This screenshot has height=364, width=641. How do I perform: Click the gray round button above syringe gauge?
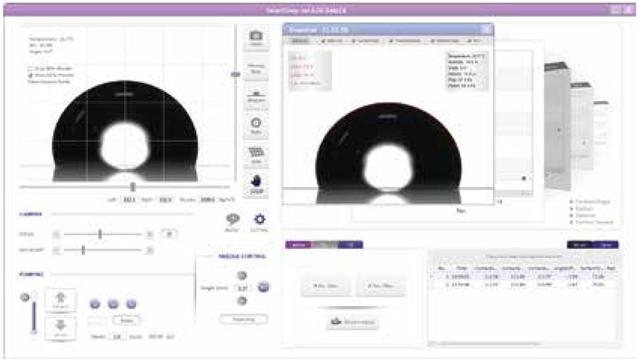[x=25, y=297]
